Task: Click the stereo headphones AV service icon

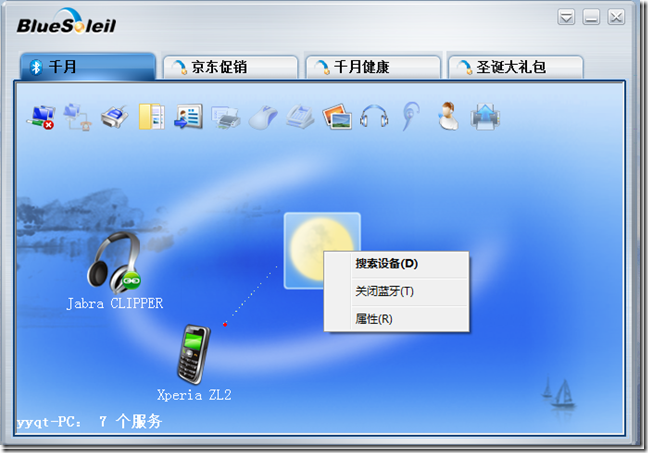Action: pyautogui.click(x=374, y=116)
